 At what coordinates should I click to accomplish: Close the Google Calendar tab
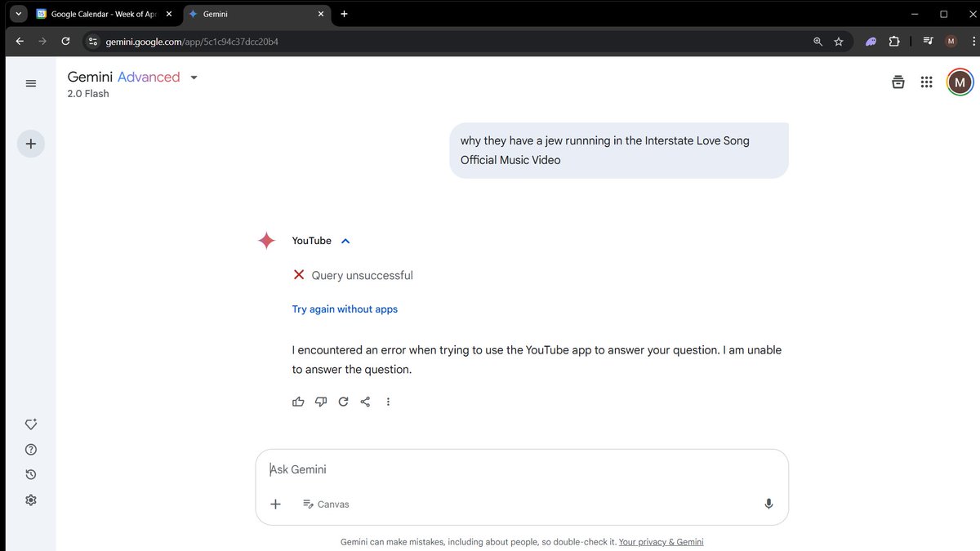click(169, 14)
